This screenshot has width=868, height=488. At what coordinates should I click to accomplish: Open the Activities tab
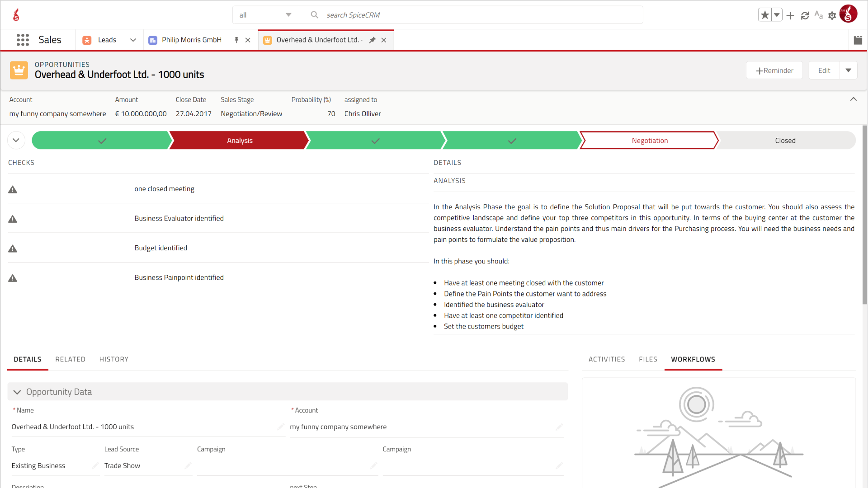[606, 359]
